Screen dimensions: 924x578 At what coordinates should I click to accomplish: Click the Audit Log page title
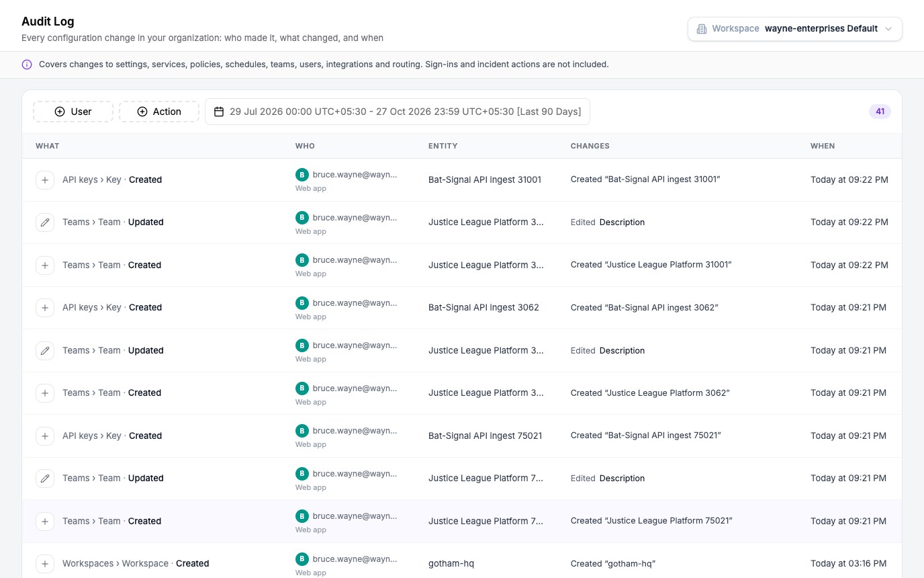(48, 22)
